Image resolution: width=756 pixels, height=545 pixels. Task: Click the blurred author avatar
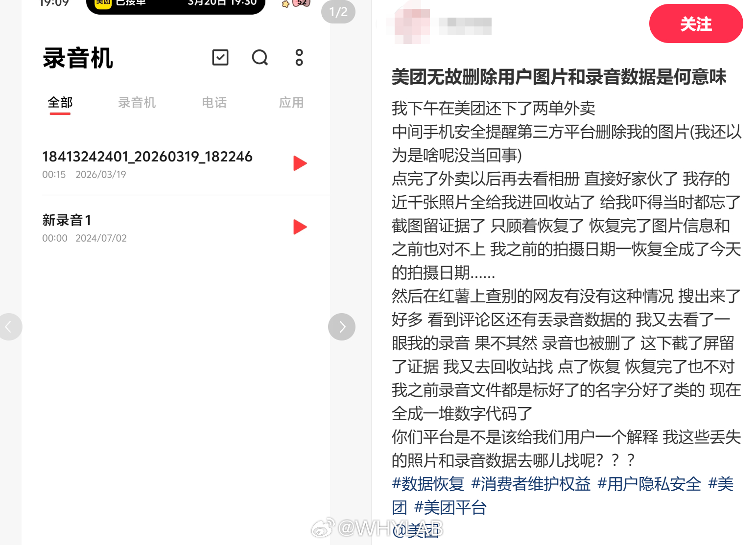pos(410,23)
